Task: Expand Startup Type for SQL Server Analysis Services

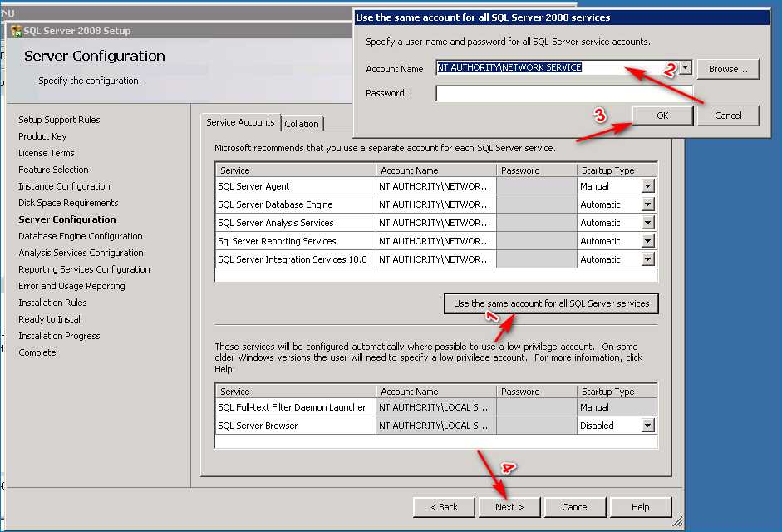Action: click(x=647, y=223)
